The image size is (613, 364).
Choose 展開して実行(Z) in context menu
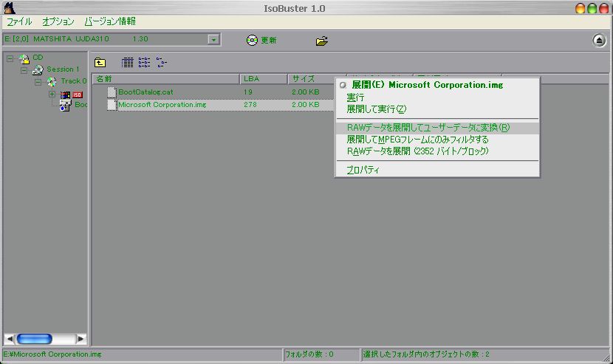[x=437, y=109]
